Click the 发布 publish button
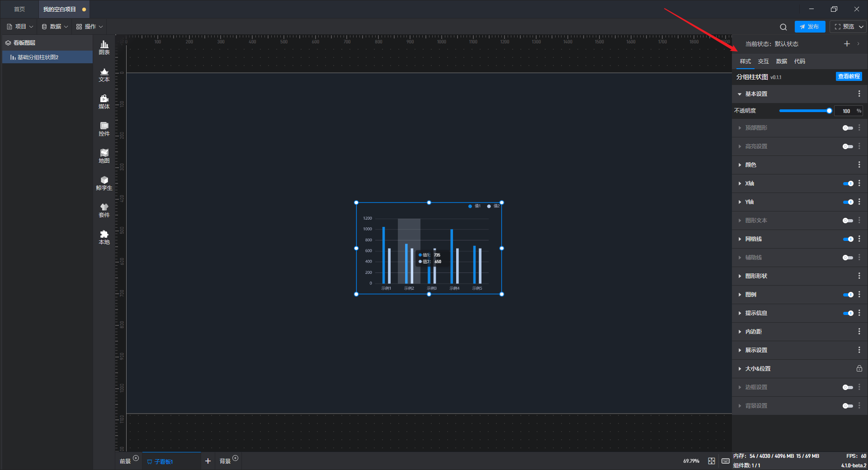The width and height of the screenshot is (868, 470). point(810,27)
